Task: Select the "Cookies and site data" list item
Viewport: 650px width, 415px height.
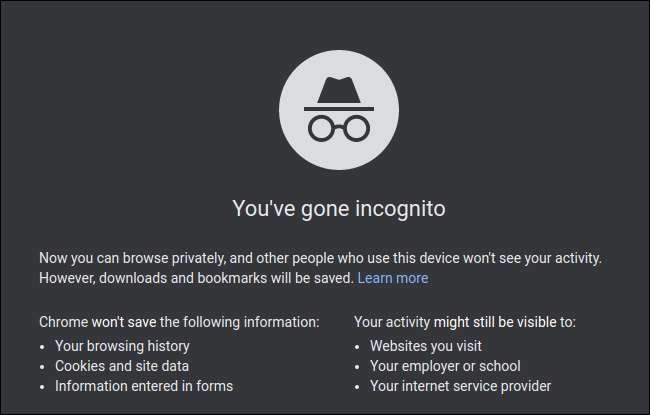Action: [122, 366]
